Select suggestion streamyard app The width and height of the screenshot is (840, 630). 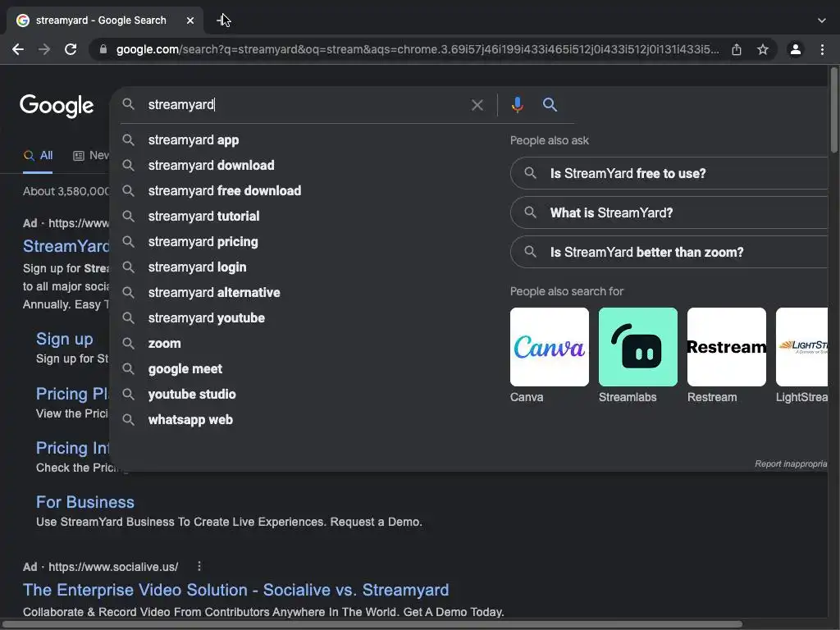(194, 139)
